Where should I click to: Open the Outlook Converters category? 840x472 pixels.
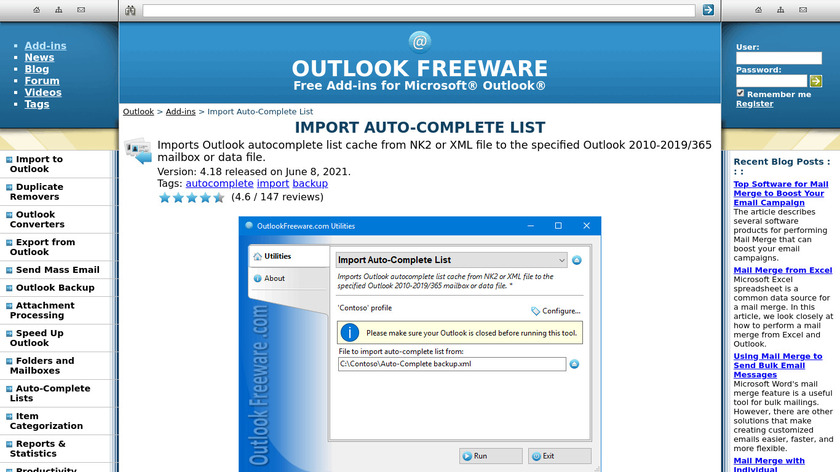[x=37, y=219]
